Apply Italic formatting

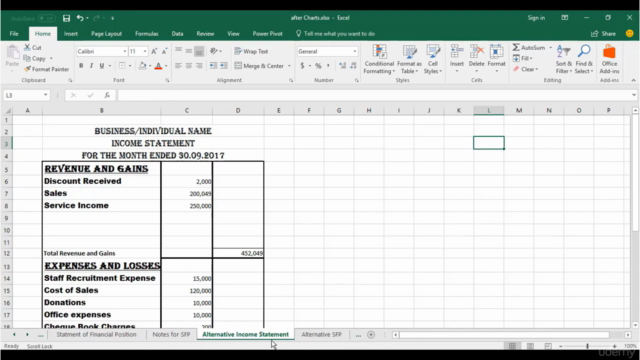[91, 66]
